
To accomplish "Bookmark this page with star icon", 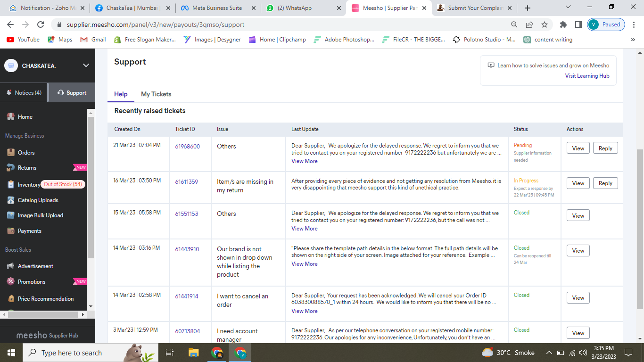I will 545,25.
